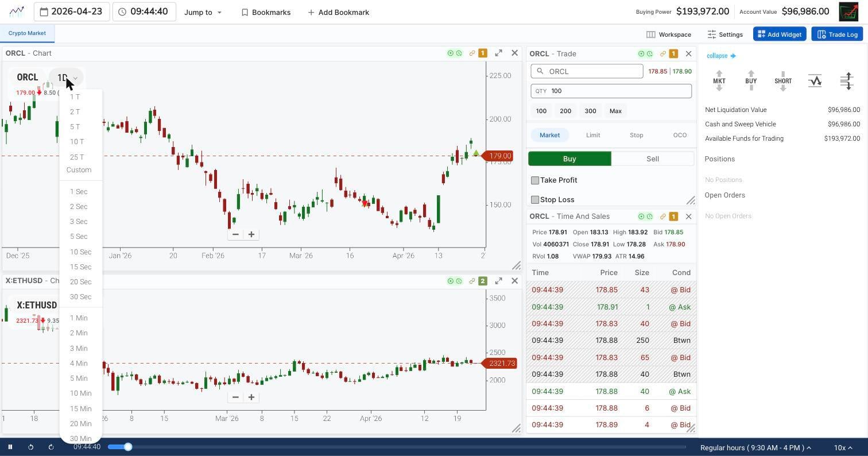Select 1 Sec from timeframe list
Screen dimensions: 868x456
pyautogui.click(x=79, y=192)
